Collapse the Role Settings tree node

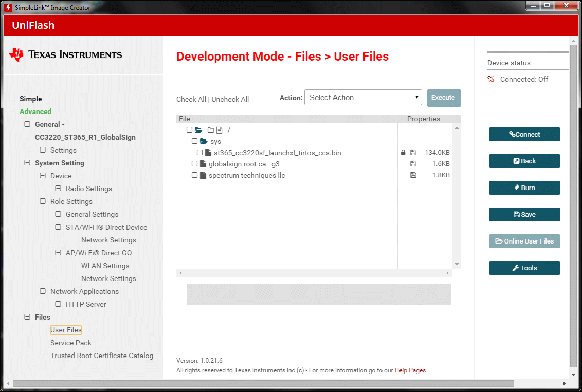tap(43, 201)
